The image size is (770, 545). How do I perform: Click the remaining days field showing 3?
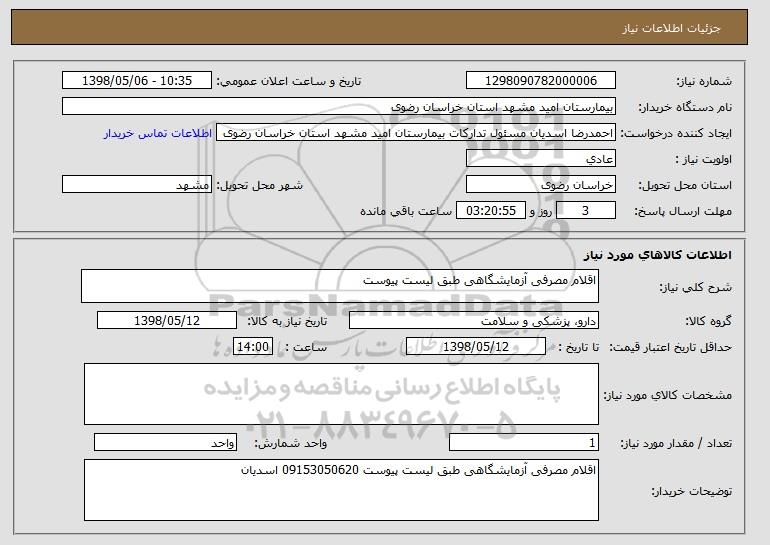[x=585, y=211]
